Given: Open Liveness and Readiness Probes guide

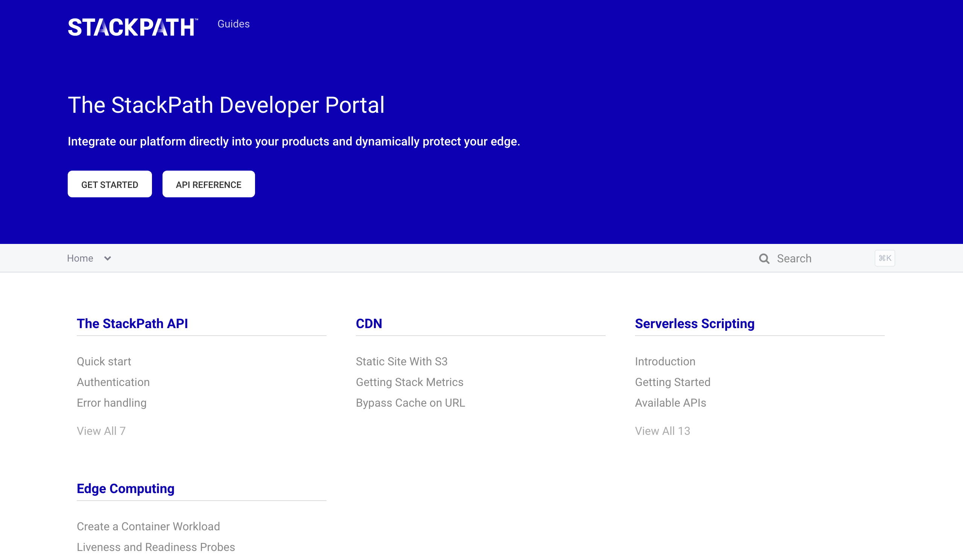Looking at the screenshot, I should pos(156,547).
